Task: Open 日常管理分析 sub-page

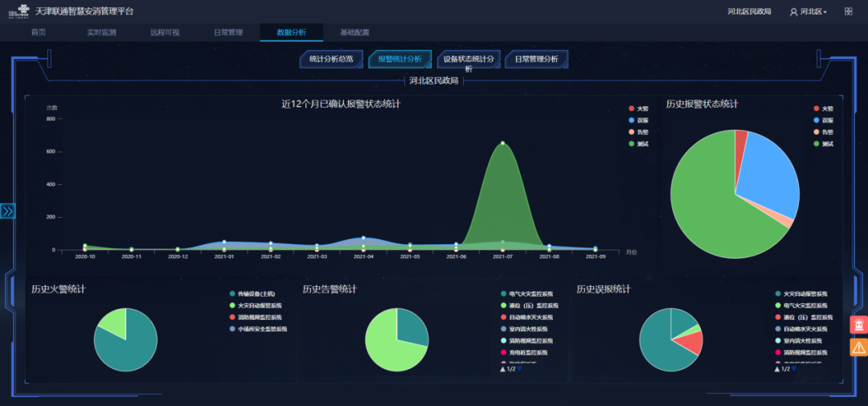Action: [536, 59]
